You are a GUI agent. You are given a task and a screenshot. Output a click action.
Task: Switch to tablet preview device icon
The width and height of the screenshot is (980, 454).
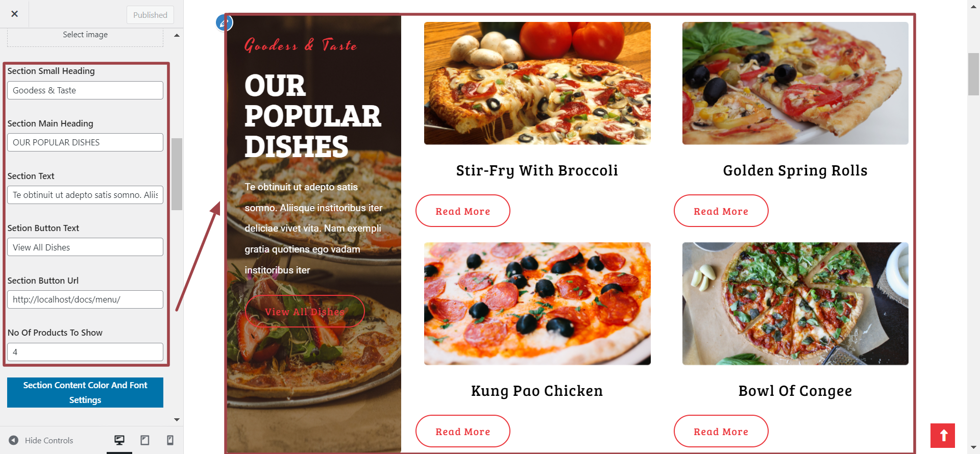coord(145,440)
